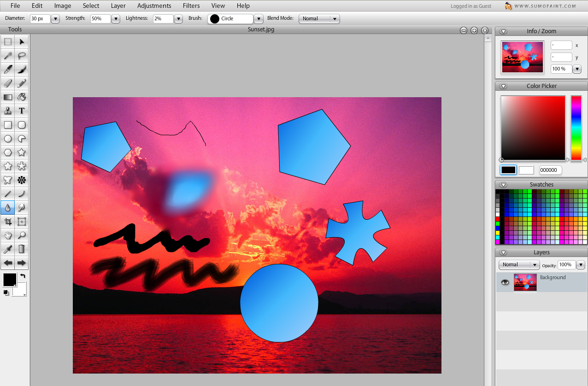
Task: Grab the Crop tool
Action: tap(7, 222)
